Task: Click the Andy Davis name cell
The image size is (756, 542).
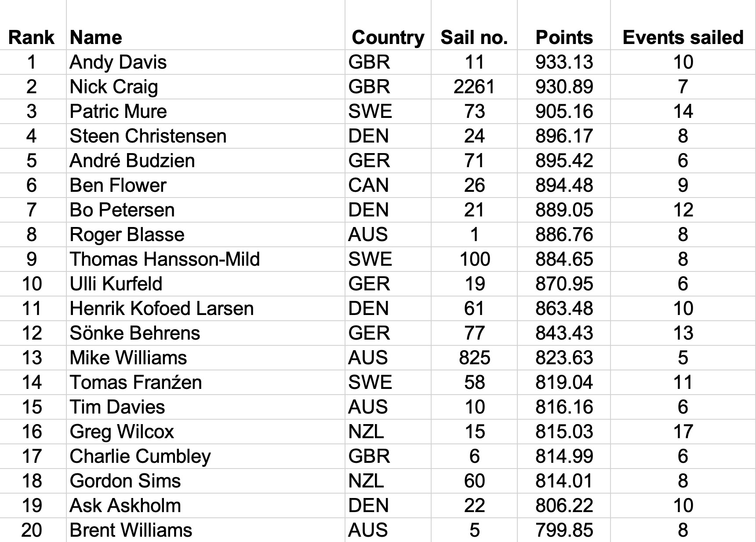Action: pos(118,62)
